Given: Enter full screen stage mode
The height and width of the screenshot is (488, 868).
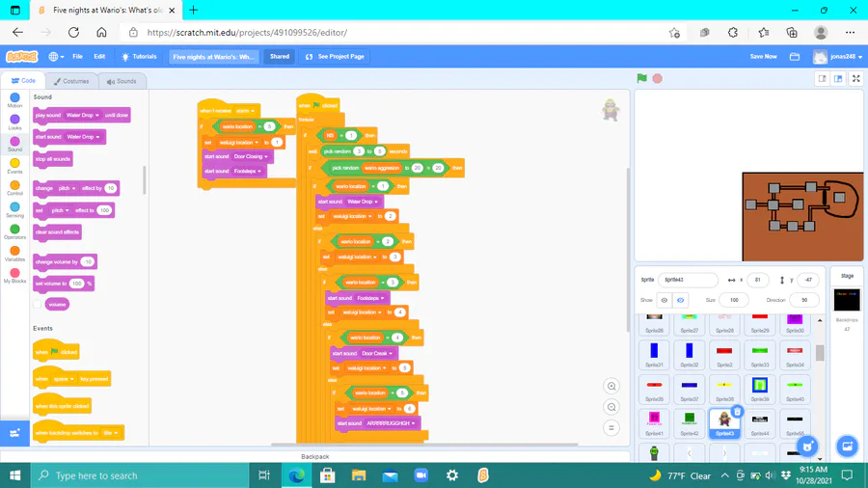Looking at the screenshot, I should [855, 78].
